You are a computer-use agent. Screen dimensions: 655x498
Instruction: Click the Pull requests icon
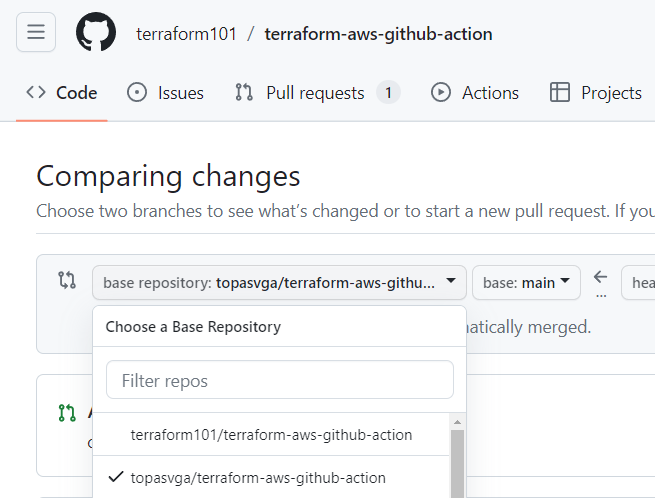tap(244, 93)
